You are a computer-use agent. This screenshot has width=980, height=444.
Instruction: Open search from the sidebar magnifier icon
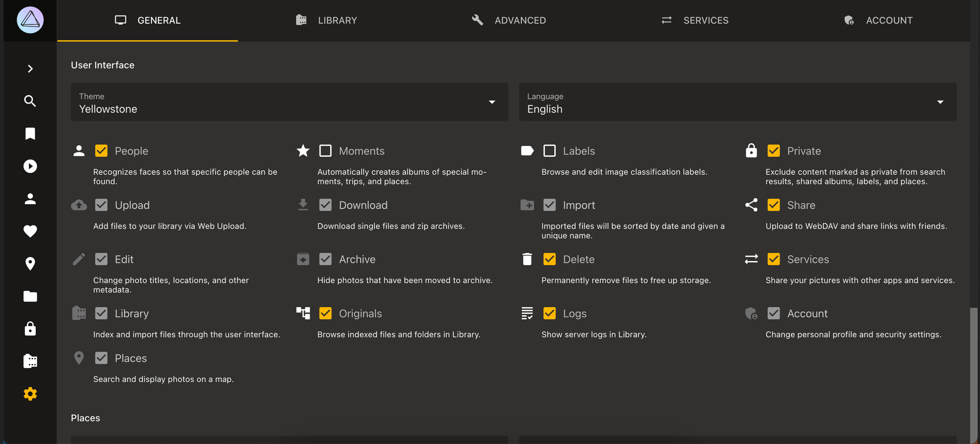[x=30, y=101]
